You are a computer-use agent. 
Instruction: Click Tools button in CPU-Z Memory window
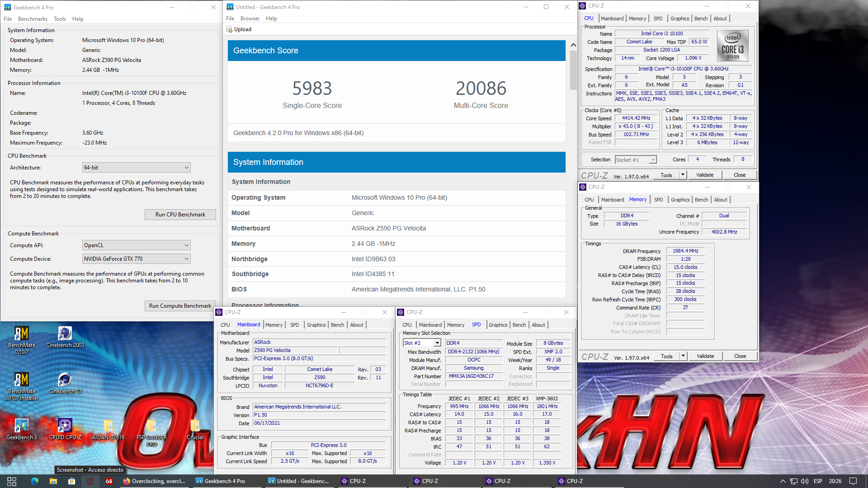666,356
